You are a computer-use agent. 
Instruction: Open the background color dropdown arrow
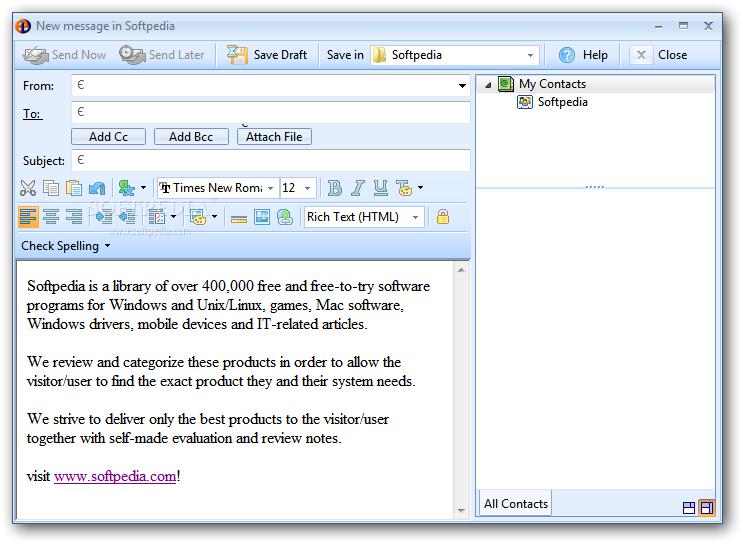coord(215,217)
